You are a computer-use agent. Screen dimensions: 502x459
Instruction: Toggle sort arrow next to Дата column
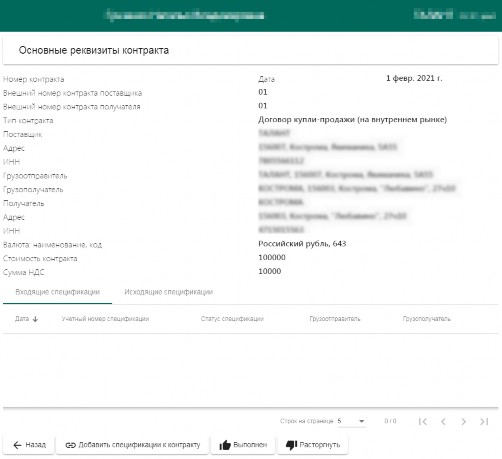pos(35,319)
